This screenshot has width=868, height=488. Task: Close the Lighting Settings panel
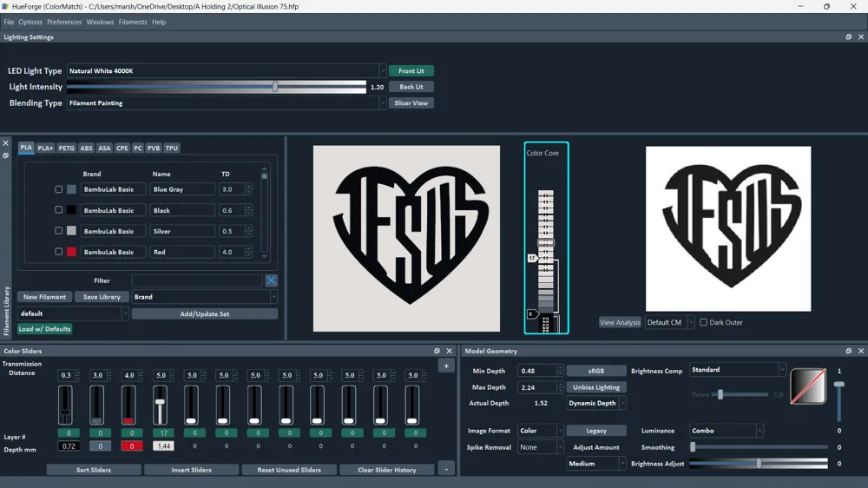point(861,37)
